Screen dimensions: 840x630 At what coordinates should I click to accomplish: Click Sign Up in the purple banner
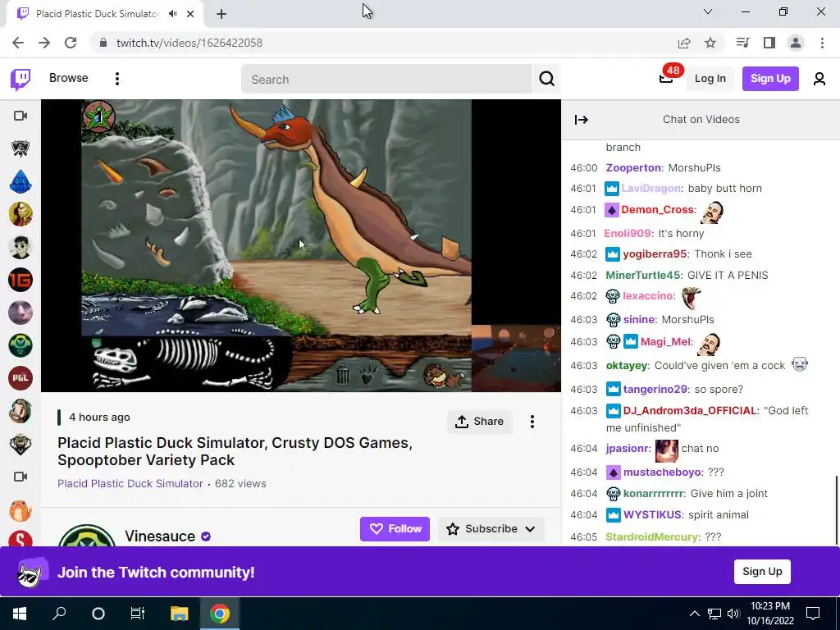[x=762, y=572]
